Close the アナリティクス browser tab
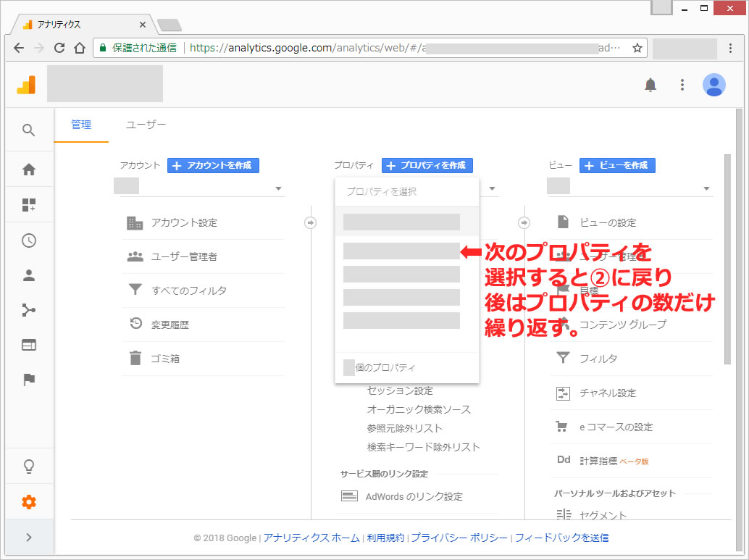749x560 pixels. 143,25
